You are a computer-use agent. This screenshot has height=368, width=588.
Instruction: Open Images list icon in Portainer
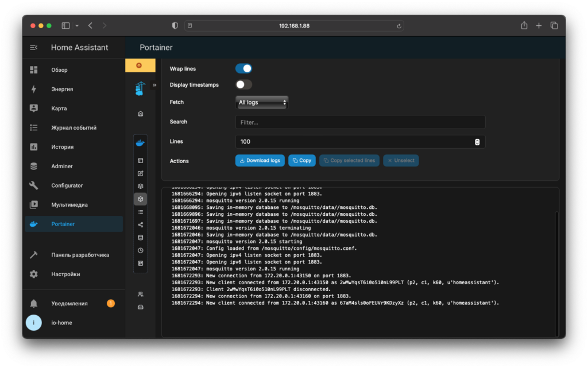(x=141, y=212)
